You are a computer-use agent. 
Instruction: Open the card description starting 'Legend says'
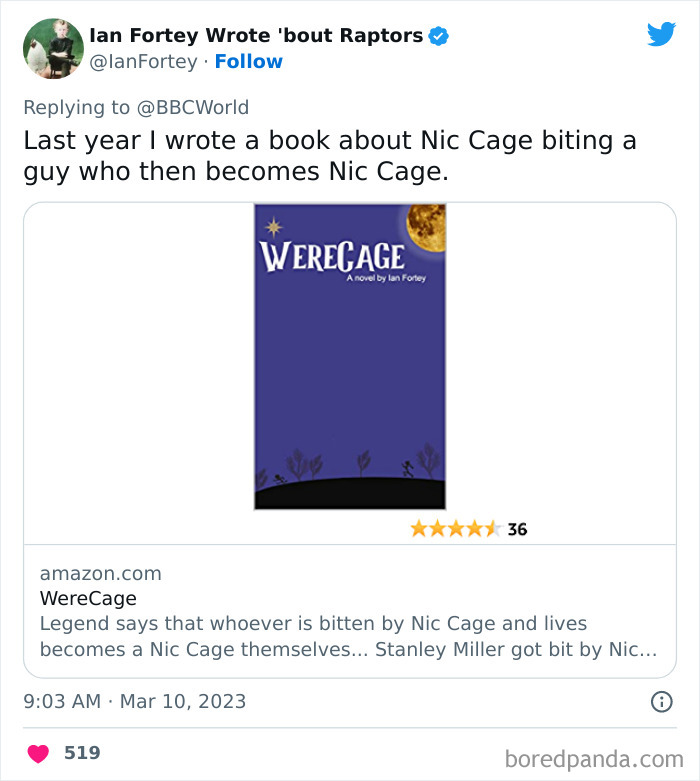pos(348,636)
